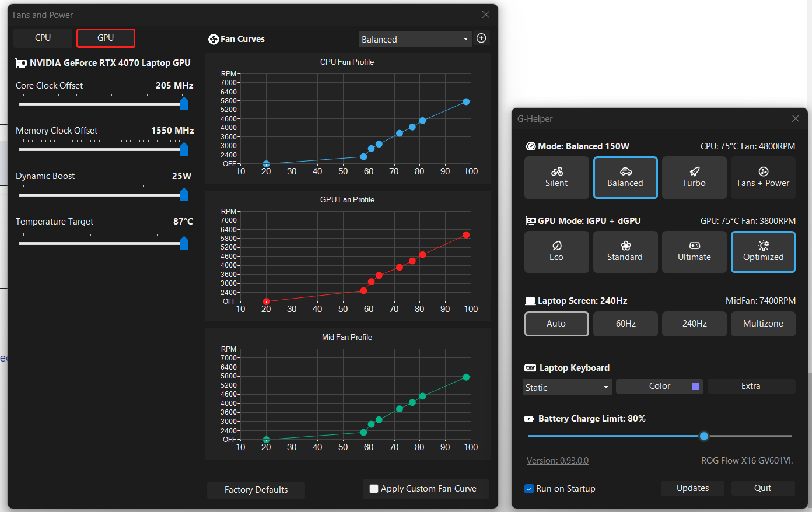Set screen refresh to 240Hz

694,324
